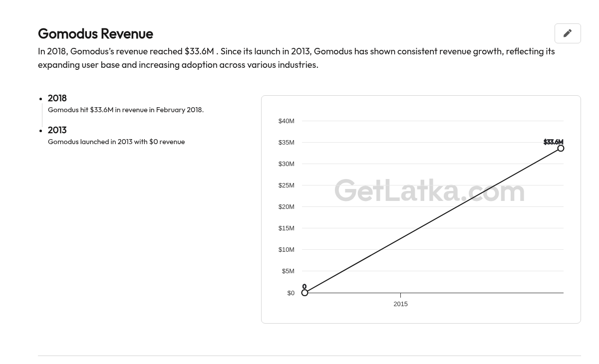Click the 2015 x-axis label
This screenshot has height=364, width=599.
coord(400,304)
